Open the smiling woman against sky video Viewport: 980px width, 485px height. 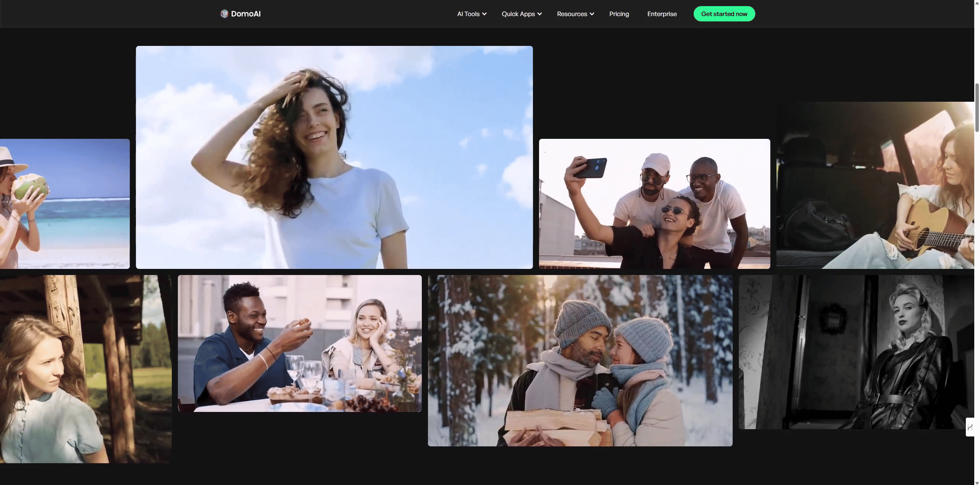(334, 157)
